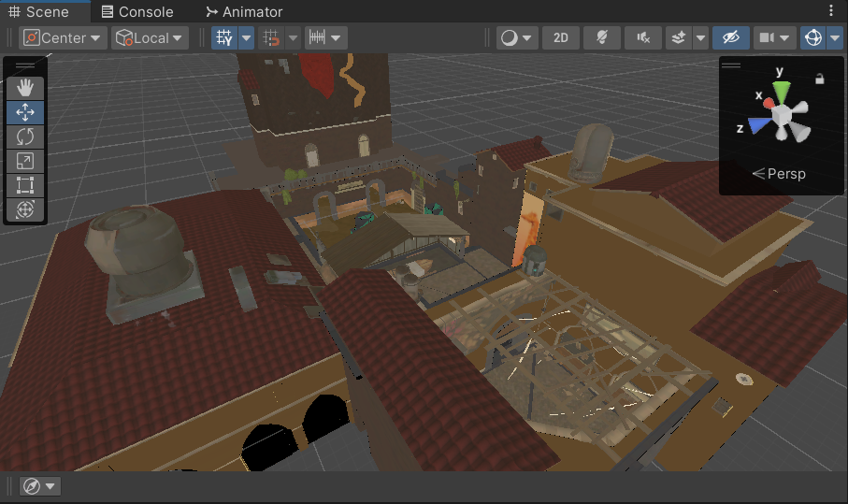848x504 pixels.
Task: Select the Rotate tool
Action: pos(25,137)
